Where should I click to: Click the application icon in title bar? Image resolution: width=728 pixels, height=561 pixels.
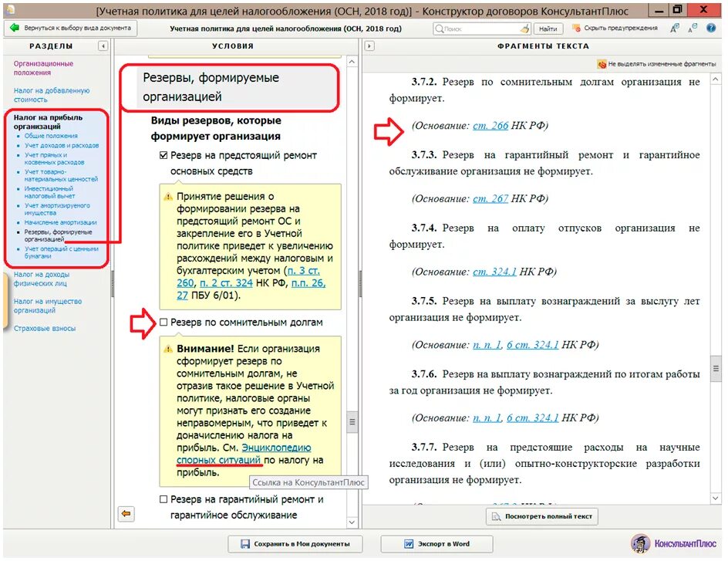click(8, 9)
